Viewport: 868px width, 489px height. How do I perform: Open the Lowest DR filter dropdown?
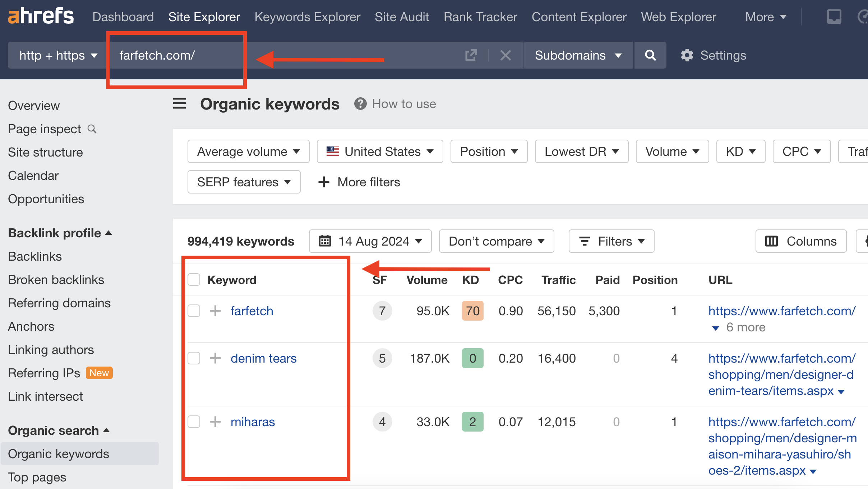[582, 152]
